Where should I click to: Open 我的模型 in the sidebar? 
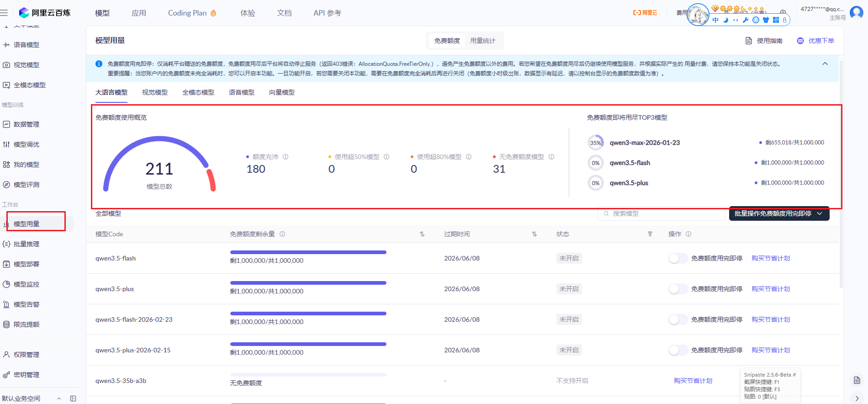tap(26, 165)
